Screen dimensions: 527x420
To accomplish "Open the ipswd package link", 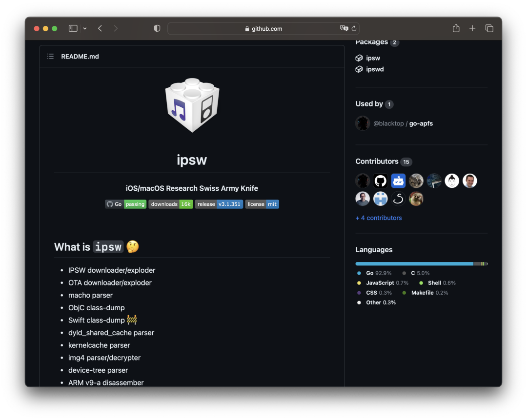I will click(375, 69).
